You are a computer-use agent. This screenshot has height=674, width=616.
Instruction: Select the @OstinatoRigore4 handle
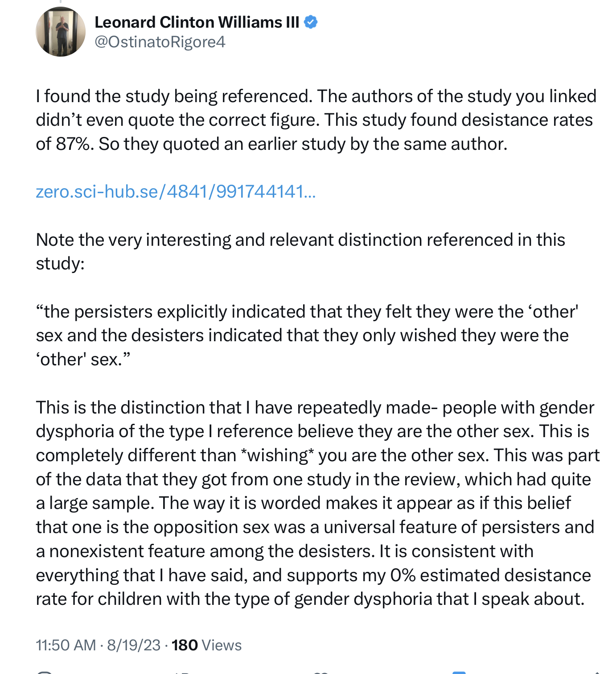[160, 42]
